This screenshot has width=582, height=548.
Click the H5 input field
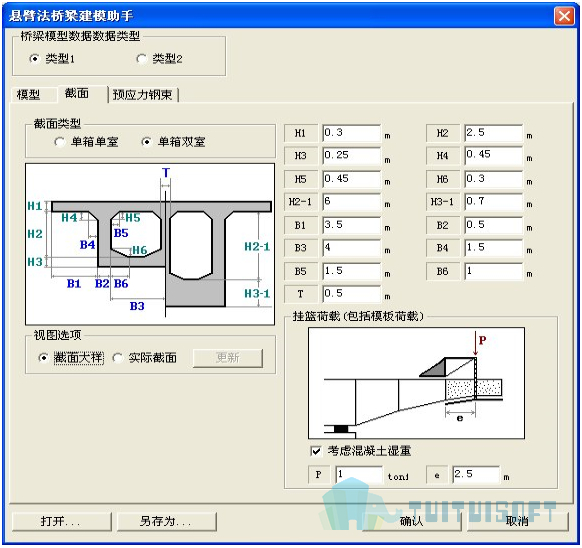(352, 179)
